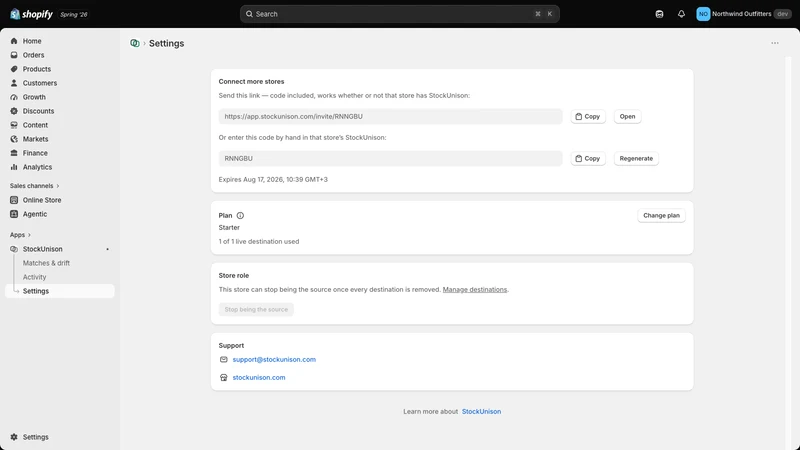Screen dimensions: 800x450
Task: Click the NO store avatar
Action: (x=703, y=14)
